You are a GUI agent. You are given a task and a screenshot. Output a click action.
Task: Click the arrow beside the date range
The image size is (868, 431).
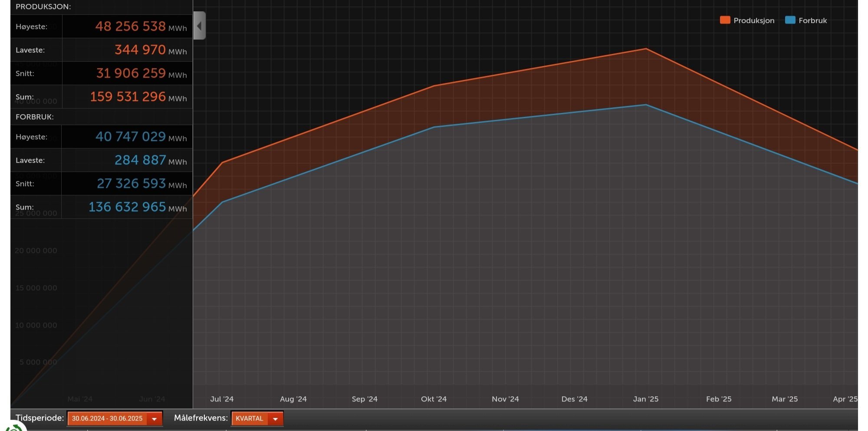tap(154, 419)
